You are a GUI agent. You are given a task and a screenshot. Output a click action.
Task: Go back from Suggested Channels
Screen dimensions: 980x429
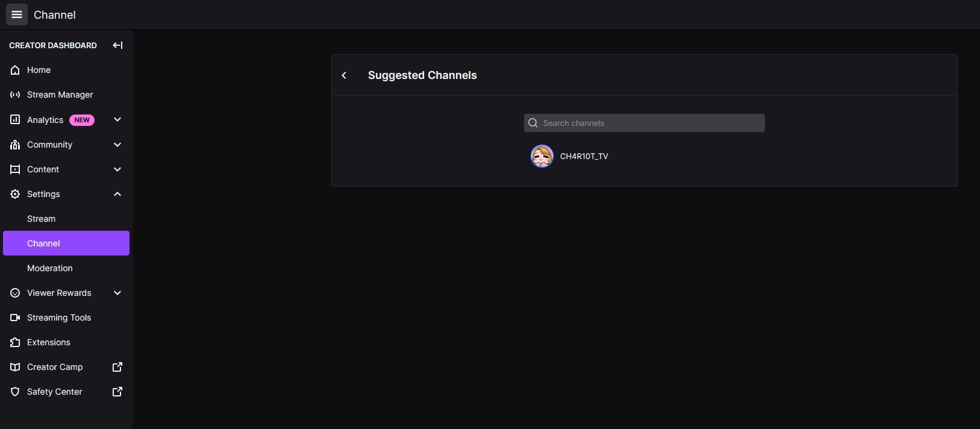(344, 75)
